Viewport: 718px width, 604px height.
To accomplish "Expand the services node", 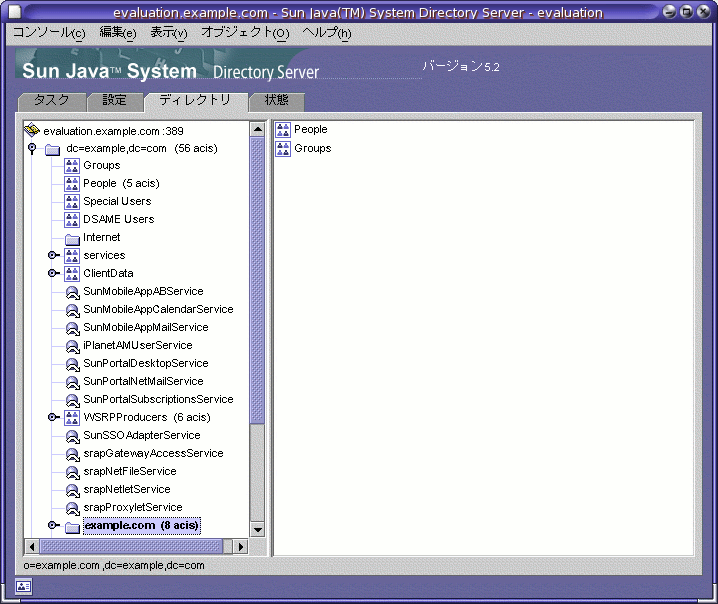I will [54, 255].
